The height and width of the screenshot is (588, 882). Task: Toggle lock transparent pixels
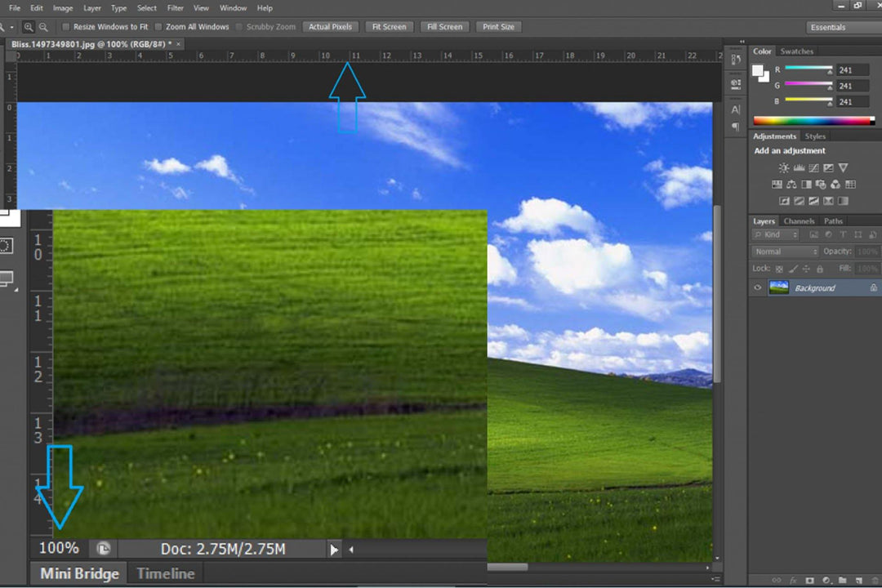(779, 269)
